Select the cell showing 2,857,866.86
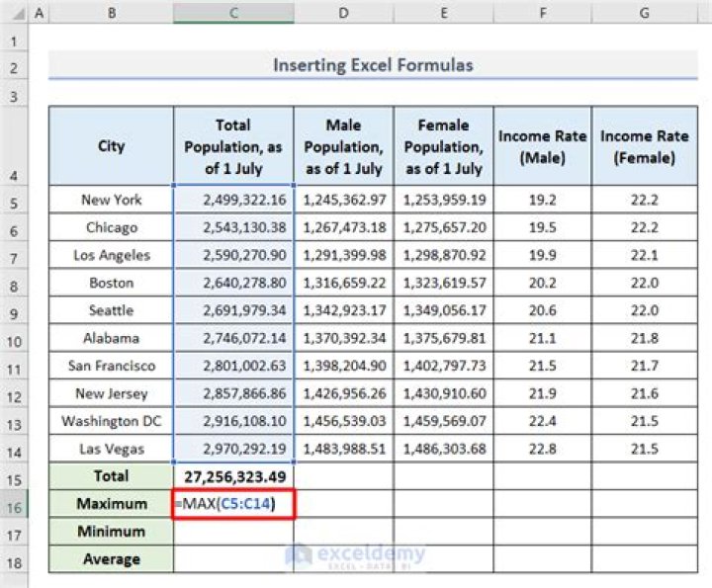The image size is (712, 588). tap(233, 393)
